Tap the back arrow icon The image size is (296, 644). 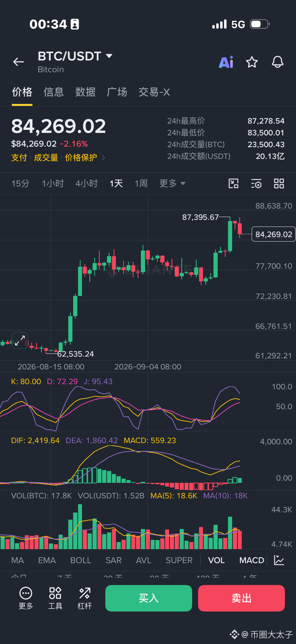[x=19, y=62]
